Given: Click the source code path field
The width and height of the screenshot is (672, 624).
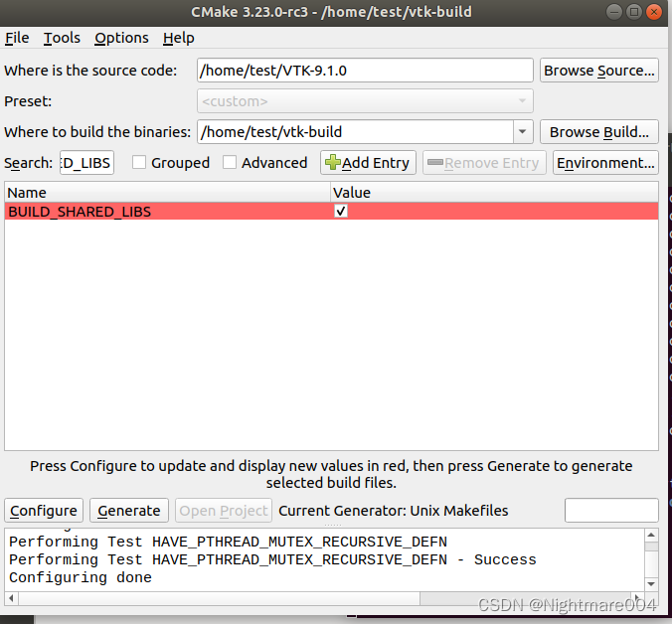Looking at the screenshot, I should click(365, 71).
